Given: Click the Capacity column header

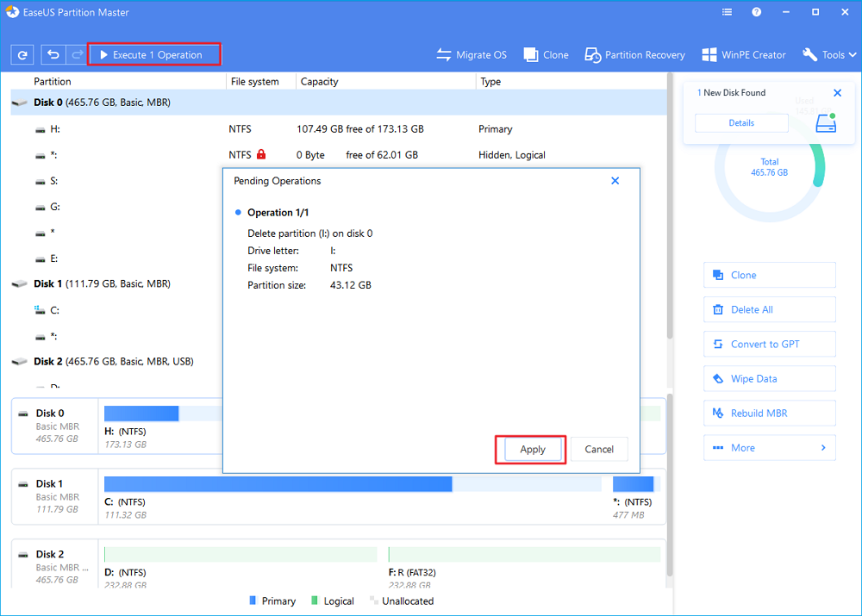Looking at the screenshot, I should pos(320,81).
